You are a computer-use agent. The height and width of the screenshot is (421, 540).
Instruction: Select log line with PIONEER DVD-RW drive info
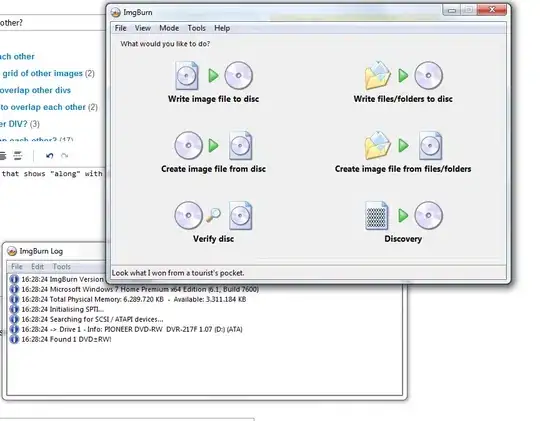132,329
